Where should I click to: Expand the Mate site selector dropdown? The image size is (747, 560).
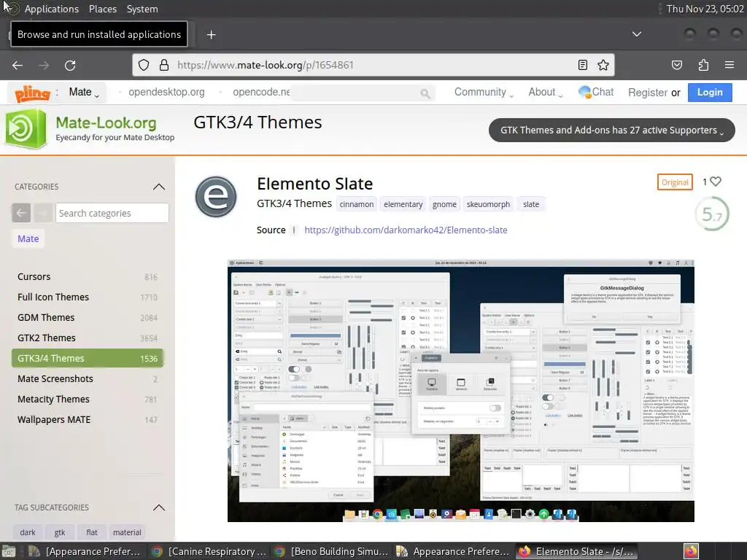point(85,93)
